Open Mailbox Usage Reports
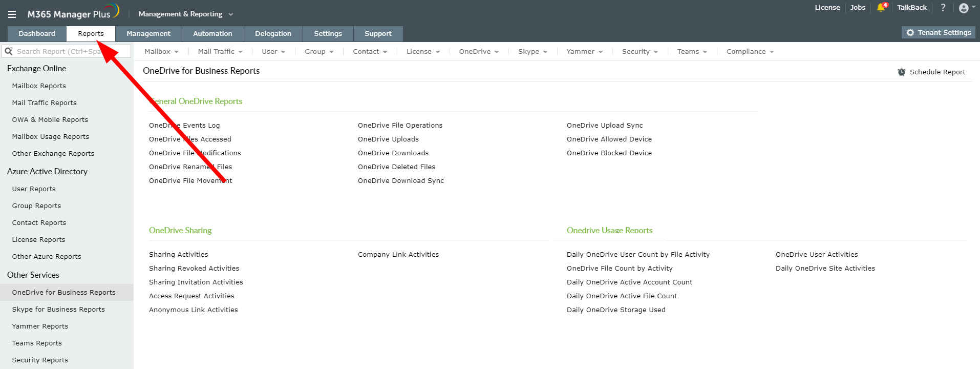980x369 pixels. coord(51,137)
